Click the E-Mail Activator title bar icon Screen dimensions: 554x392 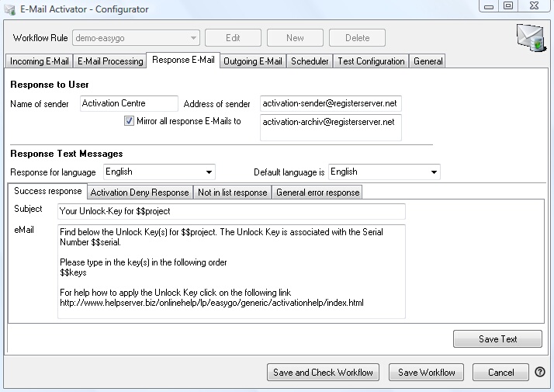(x=11, y=9)
